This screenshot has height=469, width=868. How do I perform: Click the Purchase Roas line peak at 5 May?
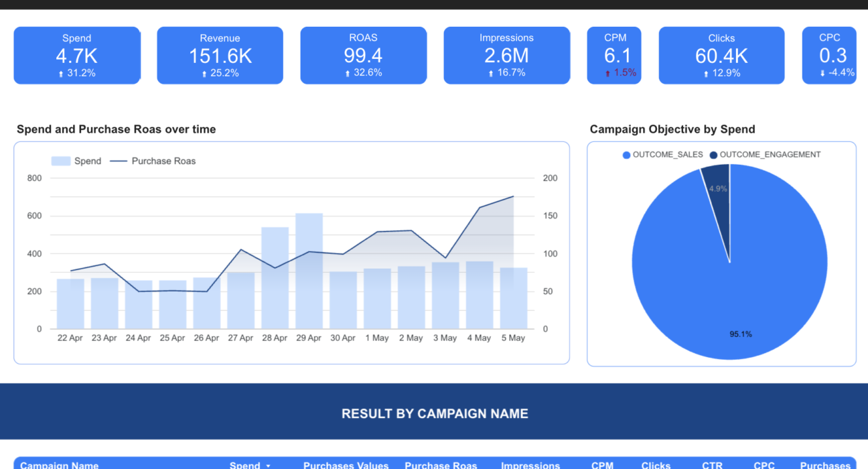pyautogui.click(x=514, y=196)
